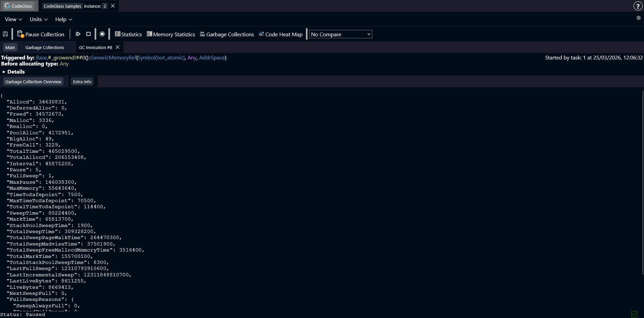The height and width of the screenshot is (318, 644).
Task: Click the help question mark icon
Action: tap(637, 6)
